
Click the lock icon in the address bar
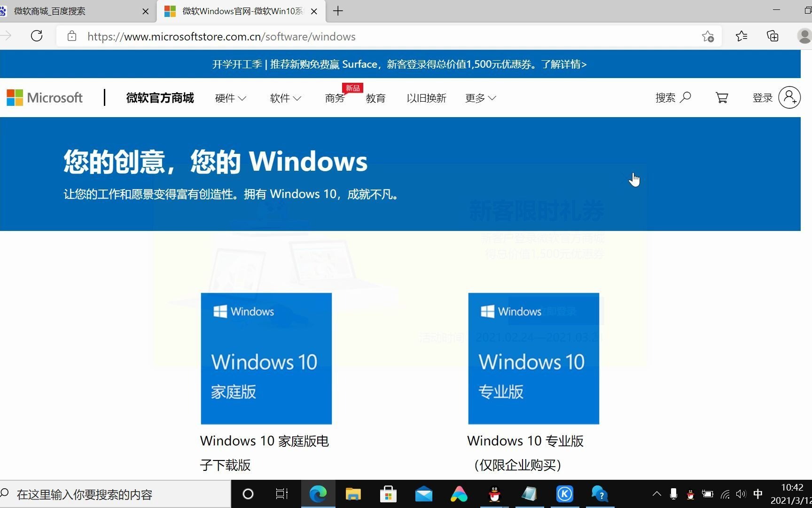(x=72, y=36)
